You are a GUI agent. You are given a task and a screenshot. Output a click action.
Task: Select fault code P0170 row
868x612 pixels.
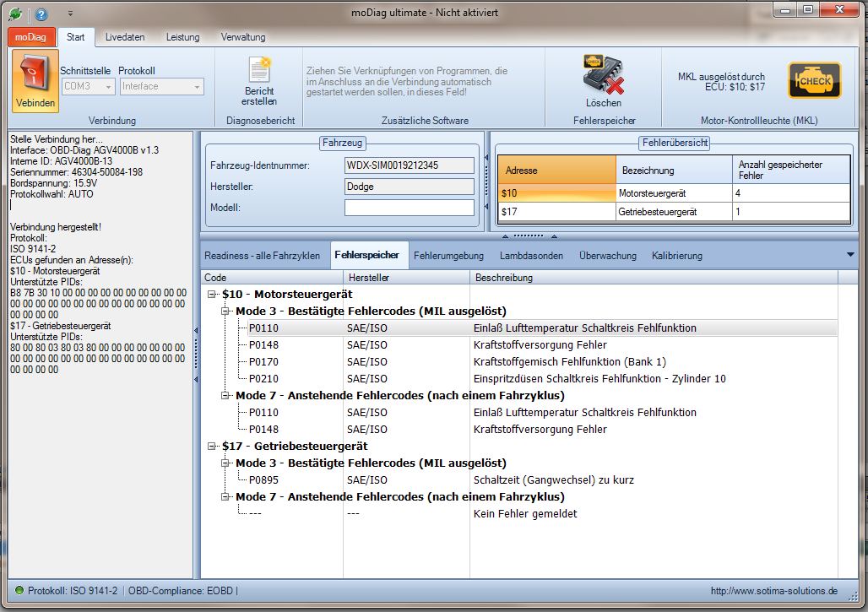tap(263, 362)
